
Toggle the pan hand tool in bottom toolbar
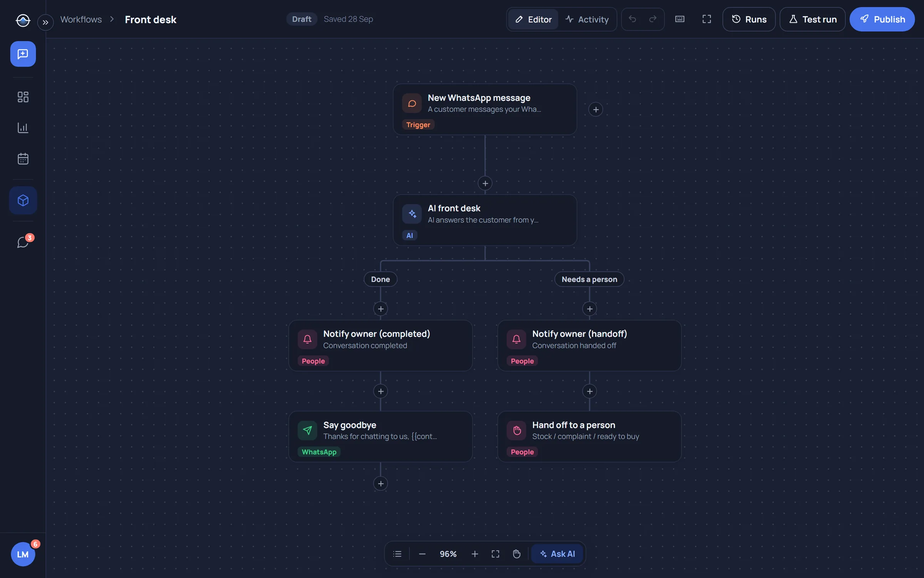[x=517, y=554]
